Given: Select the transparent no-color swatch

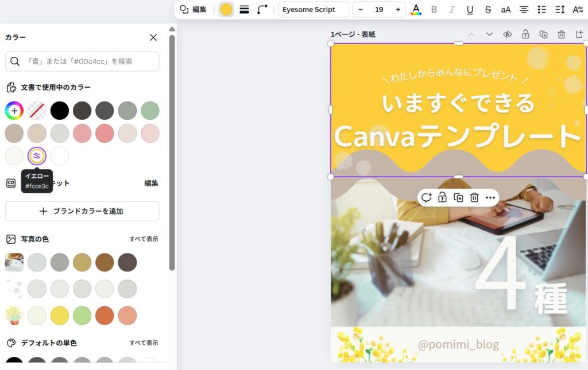Looking at the screenshot, I should [x=37, y=111].
